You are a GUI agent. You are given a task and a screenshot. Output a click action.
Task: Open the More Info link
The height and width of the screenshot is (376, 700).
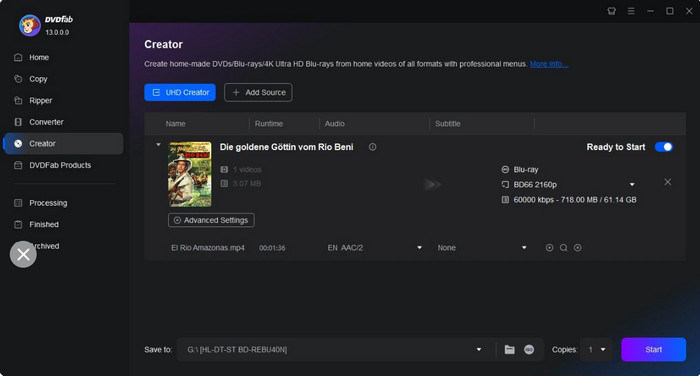[549, 64]
